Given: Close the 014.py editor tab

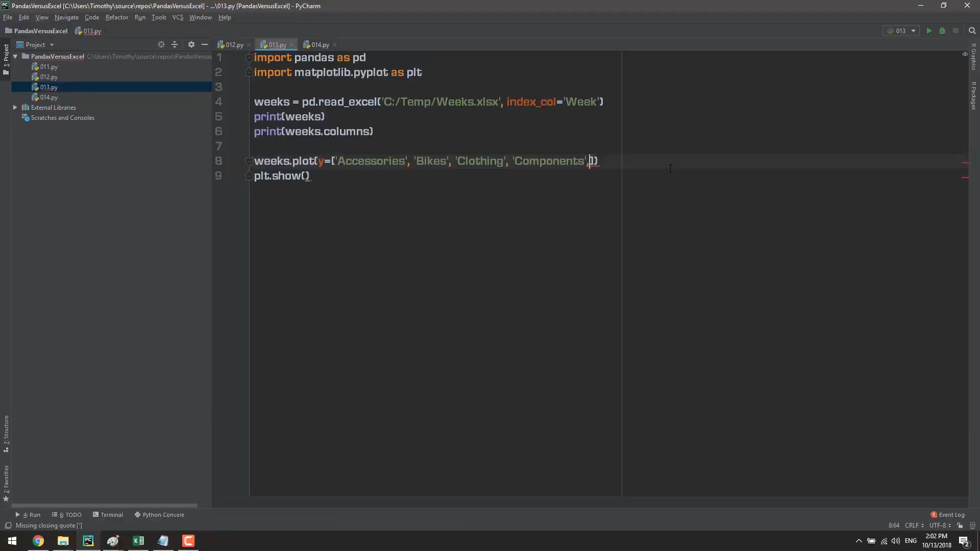Looking at the screenshot, I should pyautogui.click(x=335, y=45).
